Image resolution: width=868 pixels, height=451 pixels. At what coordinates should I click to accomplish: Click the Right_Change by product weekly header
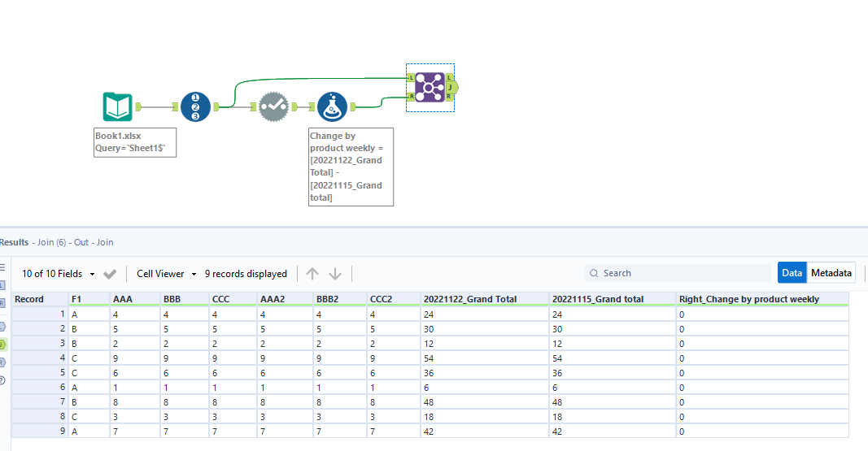(x=748, y=299)
